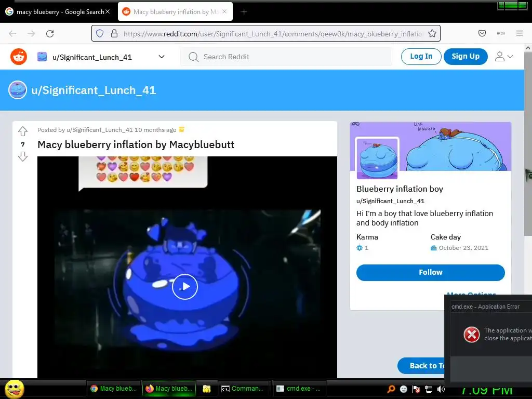The height and width of the screenshot is (399, 532).
Task: Click the smiley Start button on taskbar
Action: tap(14, 389)
